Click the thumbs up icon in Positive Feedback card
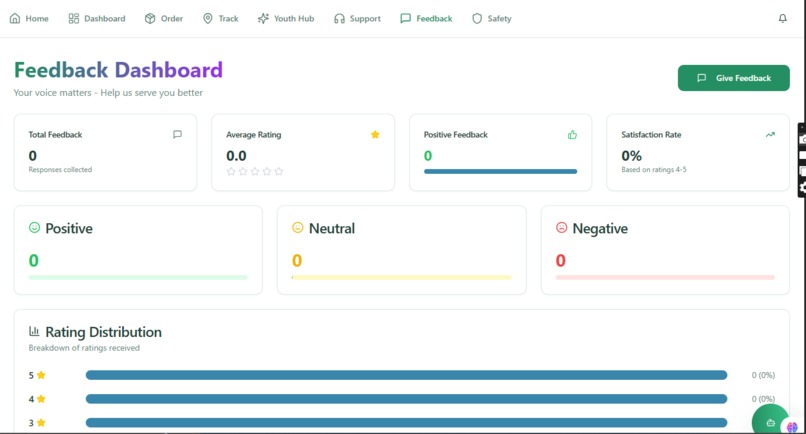806x434 pixels. tap(572, 135)
